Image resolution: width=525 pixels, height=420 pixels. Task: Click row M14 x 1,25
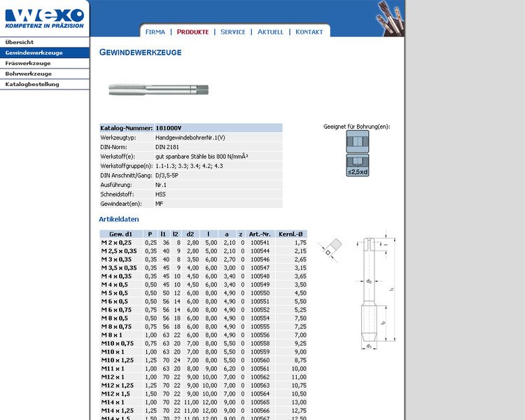pos(203,411)
